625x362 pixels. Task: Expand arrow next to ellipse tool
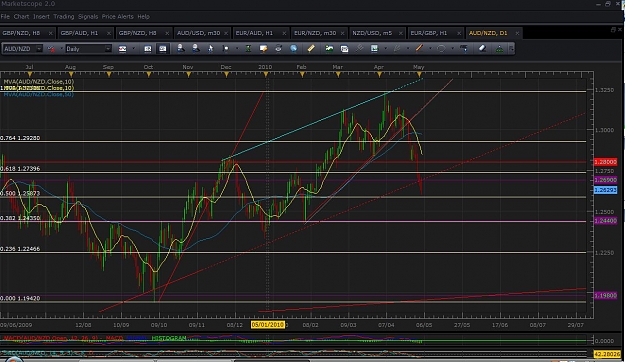coord(452,49)
